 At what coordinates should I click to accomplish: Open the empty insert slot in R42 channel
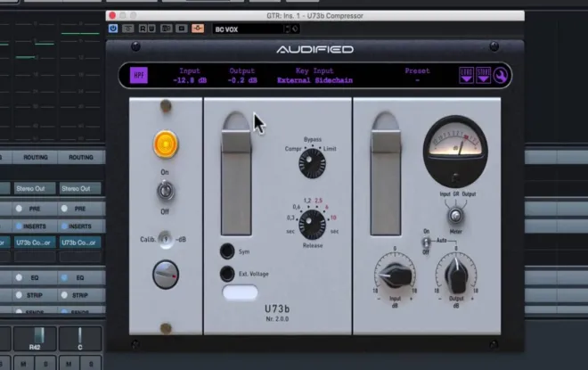35,257
